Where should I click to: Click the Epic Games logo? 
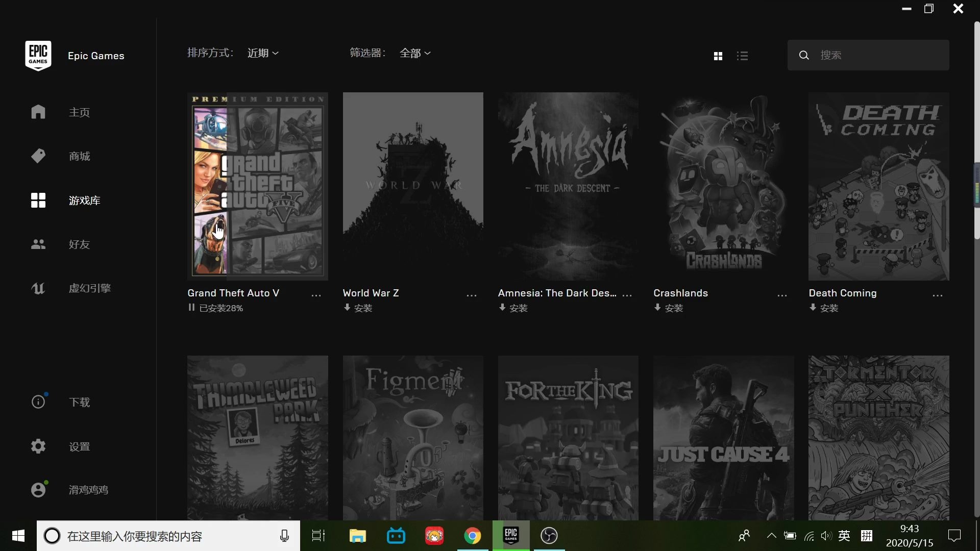tap(38, 55)
